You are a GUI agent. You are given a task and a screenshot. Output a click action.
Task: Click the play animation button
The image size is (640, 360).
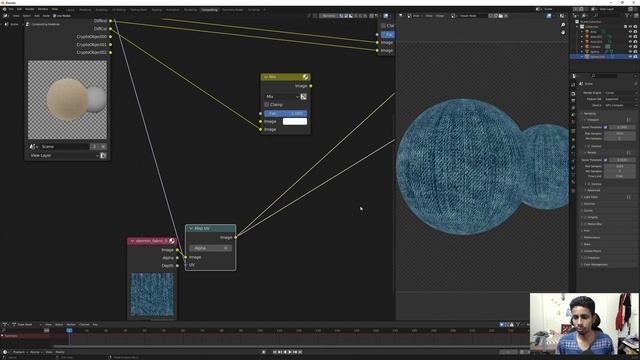290,352
